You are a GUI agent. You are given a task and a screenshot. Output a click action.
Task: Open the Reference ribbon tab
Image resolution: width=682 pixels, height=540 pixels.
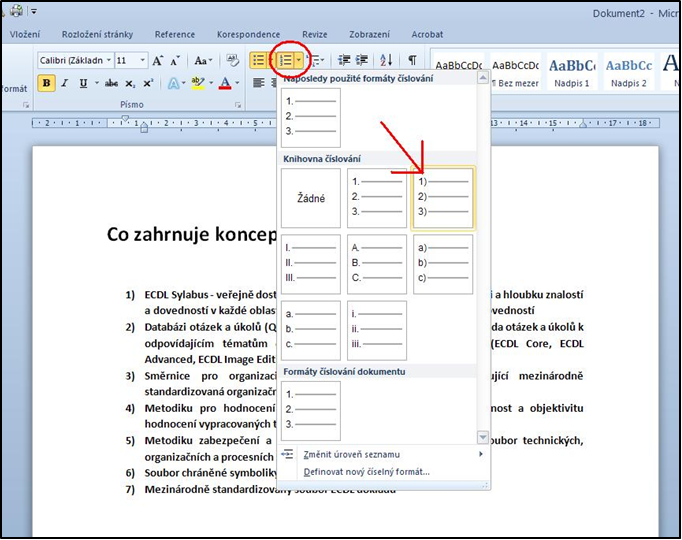coord(175,34)
